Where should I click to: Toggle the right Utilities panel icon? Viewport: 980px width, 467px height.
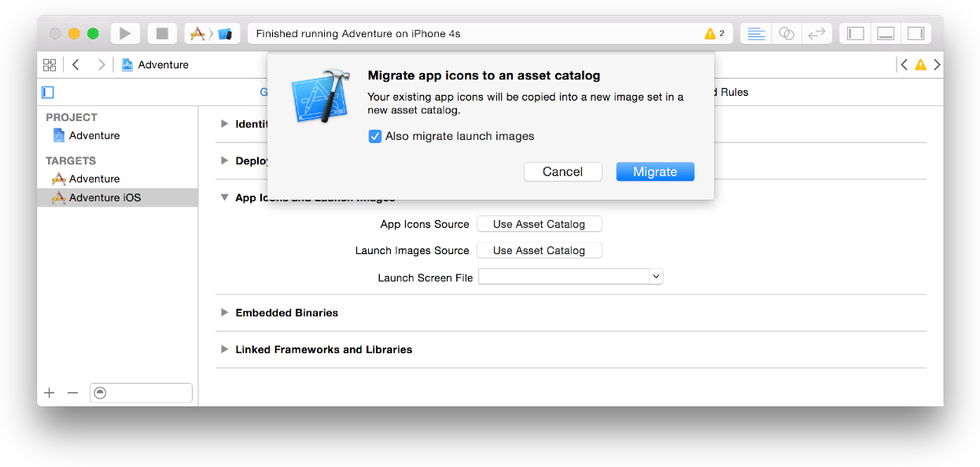(915, 33)
